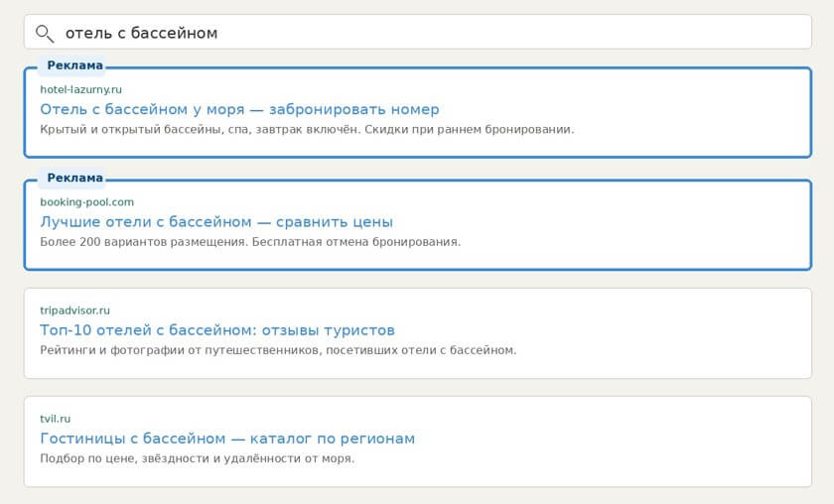Click snippet 'Рейтинги и фотографии от путешественников'

click(x=181, y=350)
